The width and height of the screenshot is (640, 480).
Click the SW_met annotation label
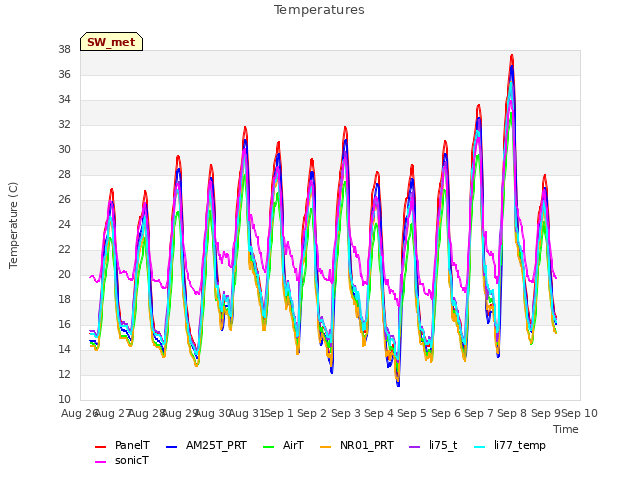111,42
